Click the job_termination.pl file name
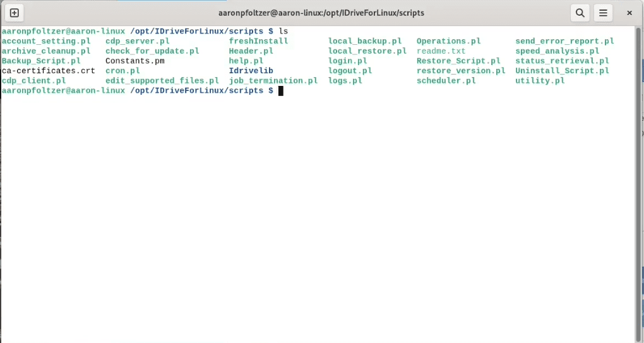This screenshot has height=343, width=644. coord(273,80)
